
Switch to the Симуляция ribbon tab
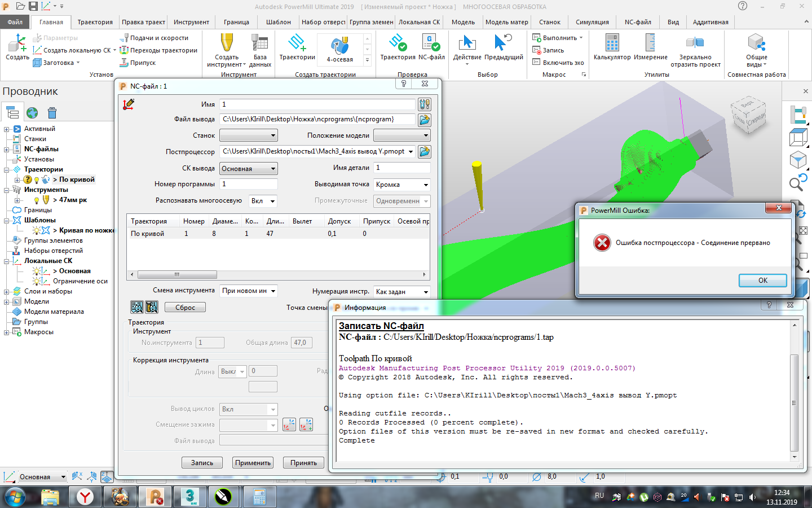[x=592, y=22]
